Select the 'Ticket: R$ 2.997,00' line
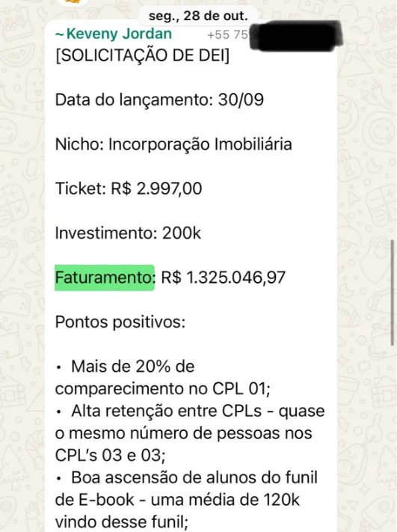Image resolution: width=397 pixels, height=532 pixels. click(x=129, y=189)
